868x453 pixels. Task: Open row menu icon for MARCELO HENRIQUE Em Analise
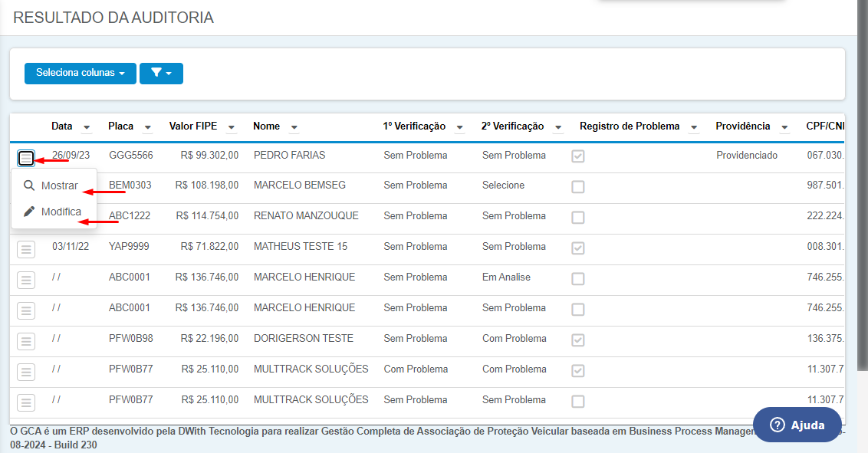tap(26, 280)
